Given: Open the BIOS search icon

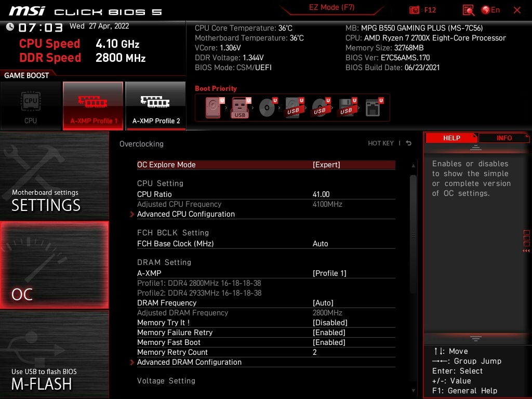Looking at the screenshot, I should click(468, 10).
